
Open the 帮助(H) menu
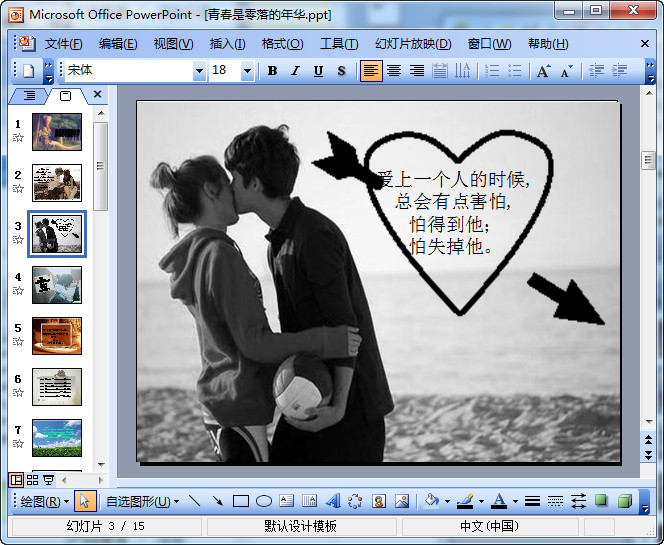point(548,44)
